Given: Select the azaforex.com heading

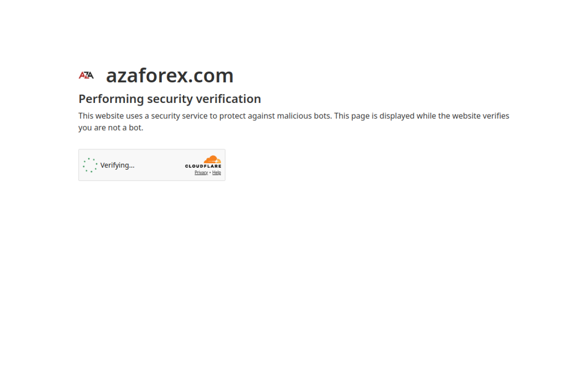Looking at the screenshot, I should coord(170,75).
